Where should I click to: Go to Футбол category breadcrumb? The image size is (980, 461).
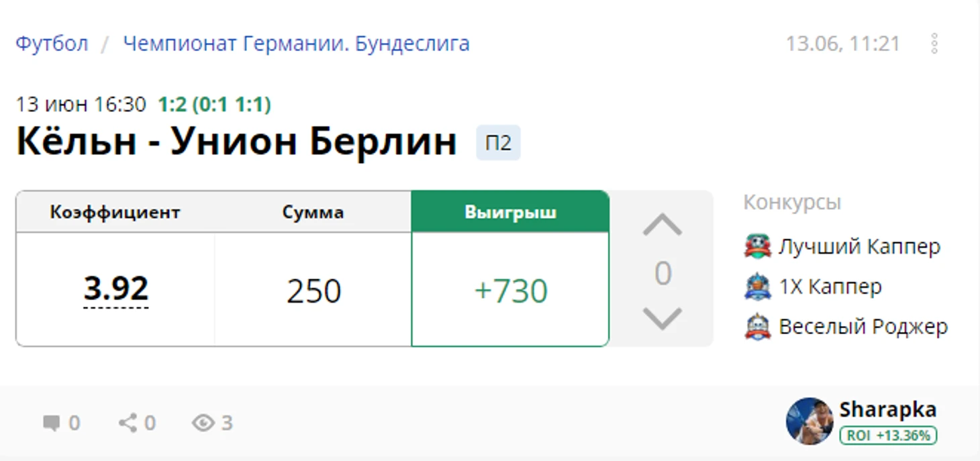tap(52, 44)
